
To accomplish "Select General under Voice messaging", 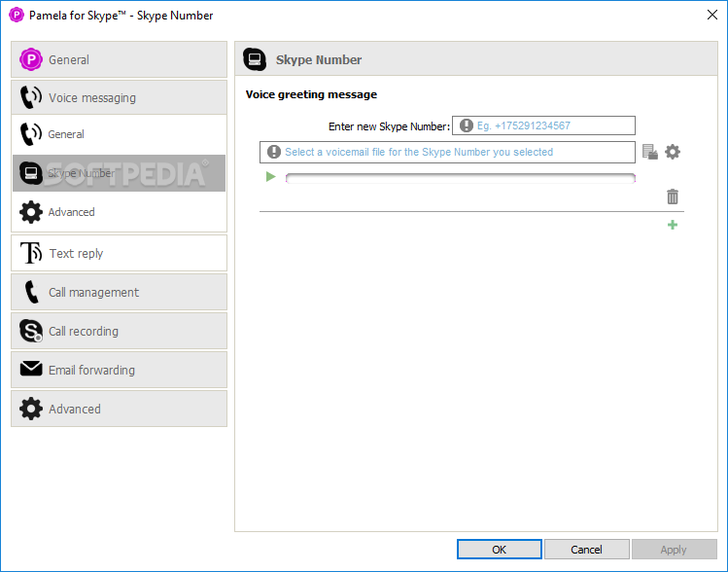I will pos(119,134).
